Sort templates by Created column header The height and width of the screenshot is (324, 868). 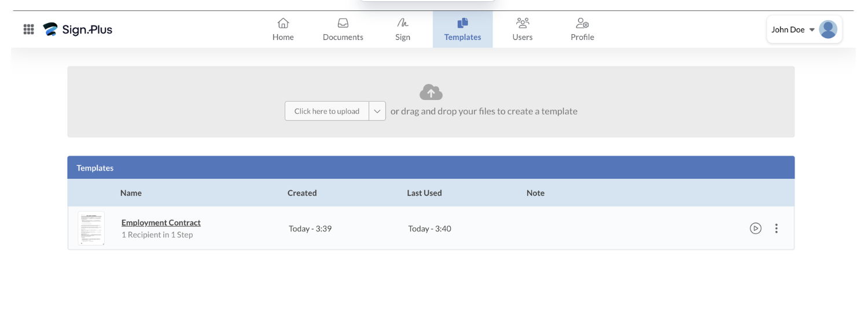point(302,193)
